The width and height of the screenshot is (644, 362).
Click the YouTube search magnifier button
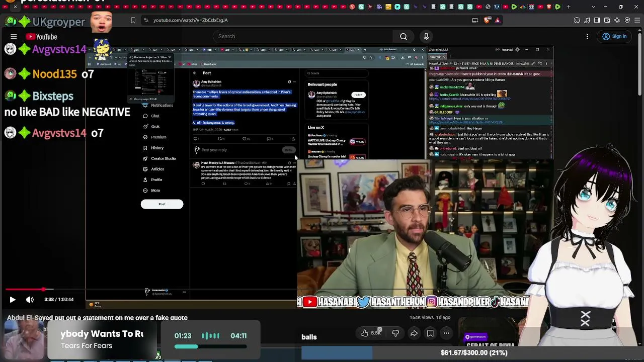(404, 36)
